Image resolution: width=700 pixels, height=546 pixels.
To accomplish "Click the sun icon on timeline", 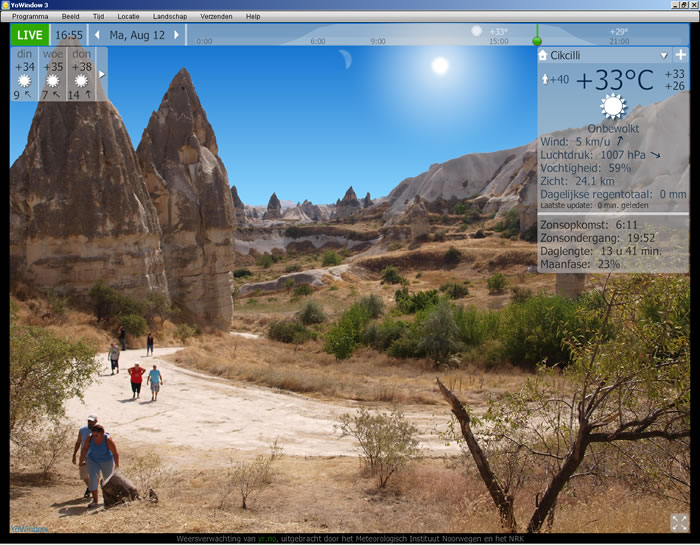I will (477, 31).
